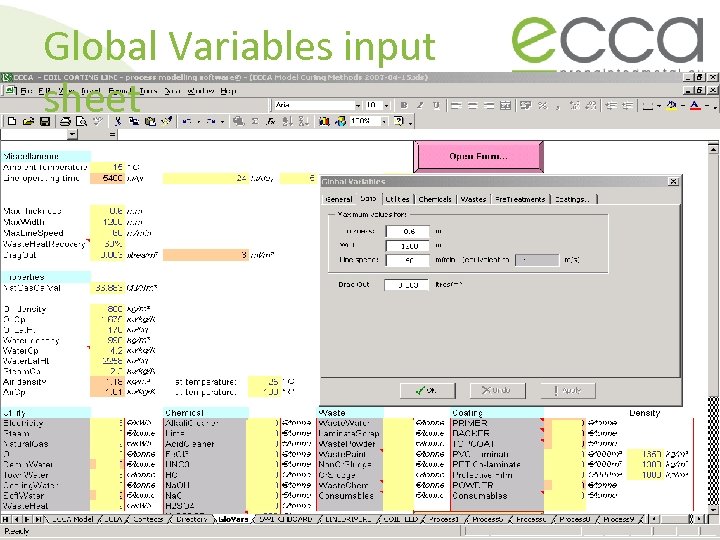This screenshot has height=540, width=720.
Task: Apply yellow Fill Color bucket
Action: pos(672,106)
